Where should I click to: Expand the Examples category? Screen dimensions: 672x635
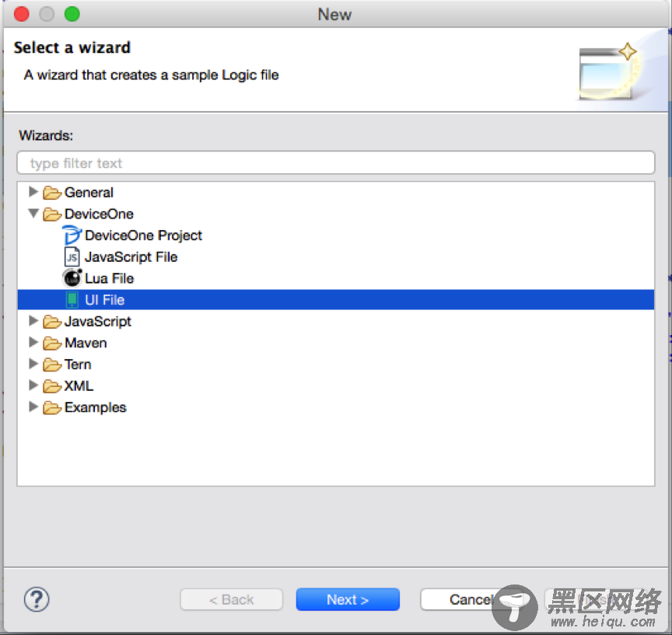click(33, 406)
